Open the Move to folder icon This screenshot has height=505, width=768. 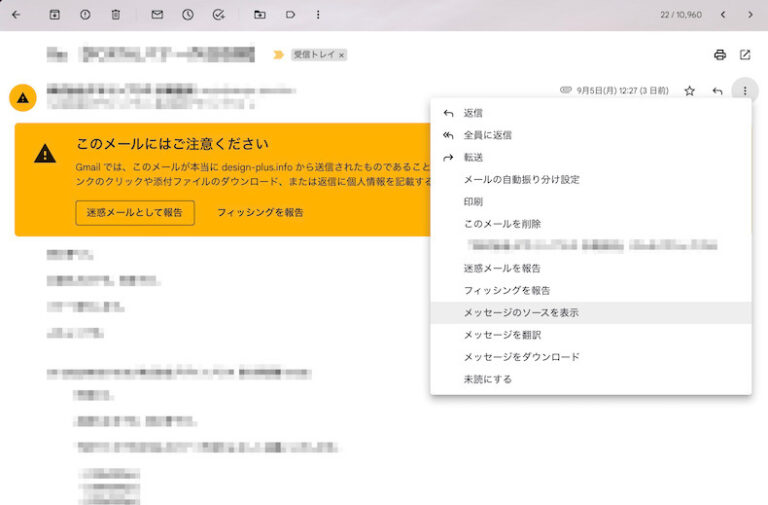pos(260,15)
